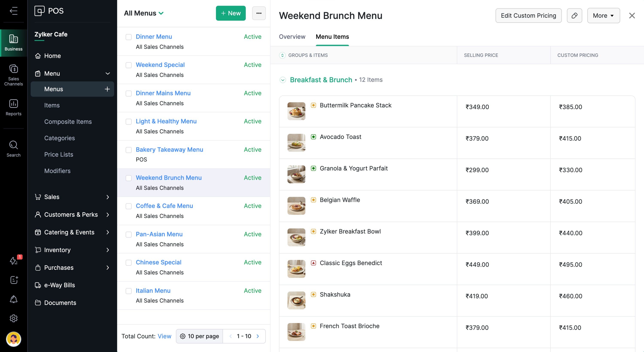The width and height of the screenshot is (644, 352).
Task: Expand the Sales section in the sidebar
Action: tap(108, 197)
